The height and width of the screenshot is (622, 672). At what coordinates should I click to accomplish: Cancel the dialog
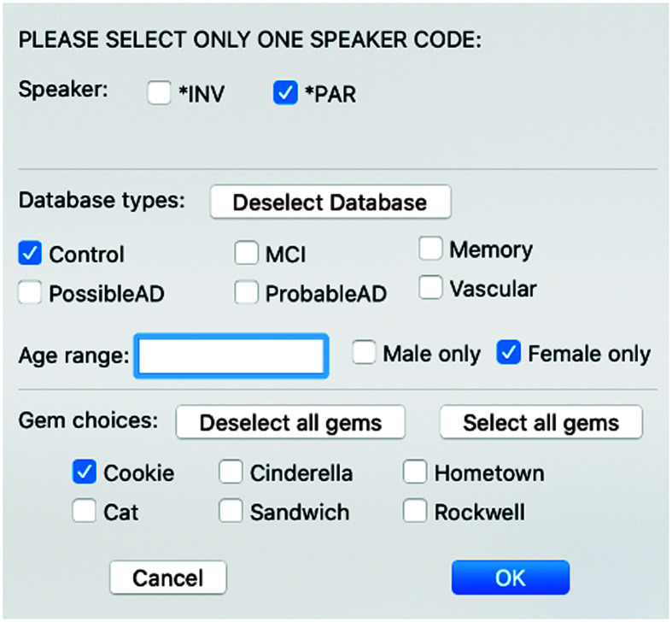(x=168, y=578)
